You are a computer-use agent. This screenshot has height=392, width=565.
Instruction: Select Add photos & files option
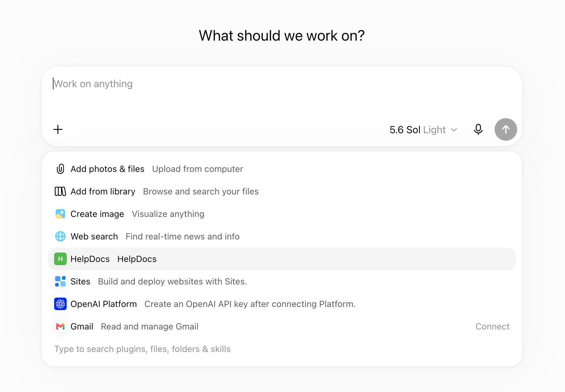(282, 169)
